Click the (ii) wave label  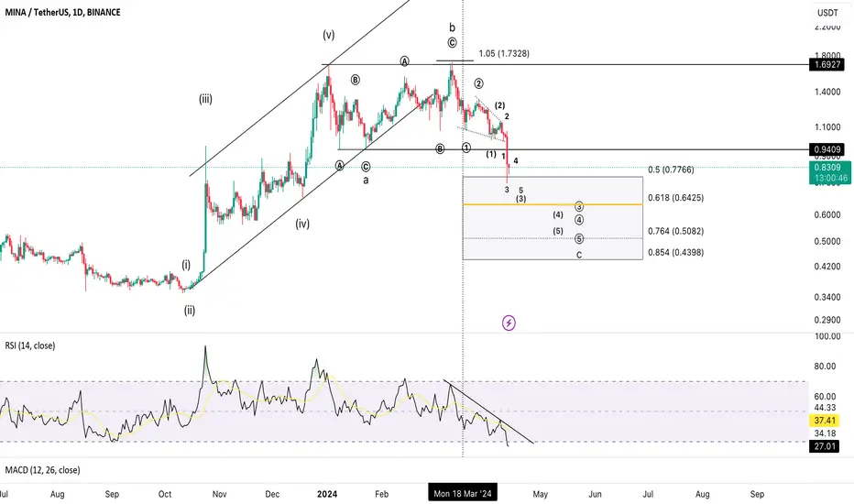[189, 311]
